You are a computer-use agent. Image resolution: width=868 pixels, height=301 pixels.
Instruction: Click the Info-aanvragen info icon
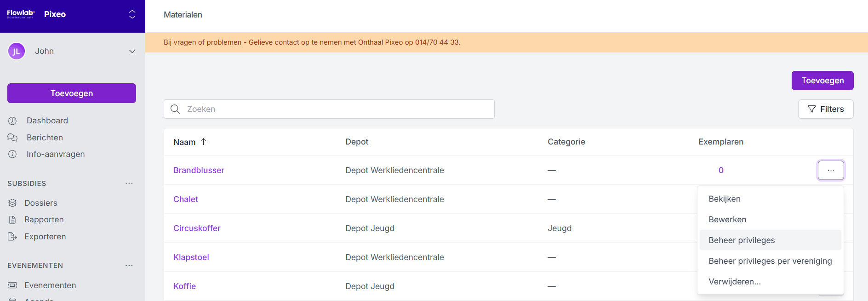pos(12,154)
